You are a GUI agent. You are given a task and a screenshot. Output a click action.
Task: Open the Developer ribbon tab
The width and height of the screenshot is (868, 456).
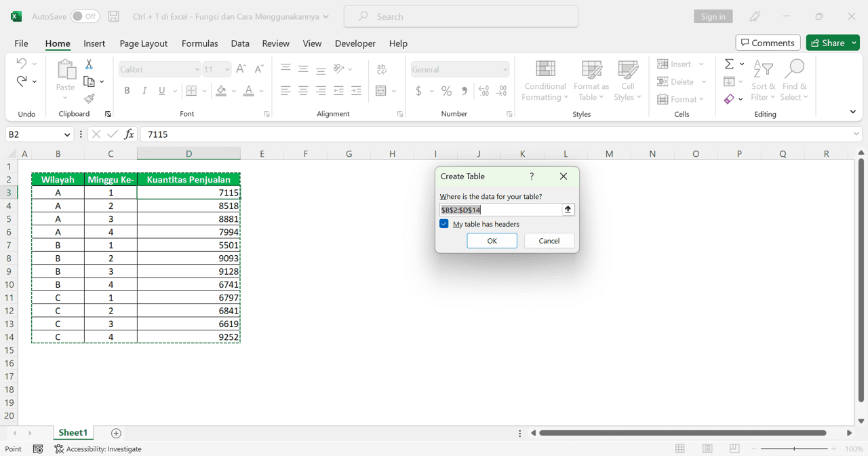point(355,43)
